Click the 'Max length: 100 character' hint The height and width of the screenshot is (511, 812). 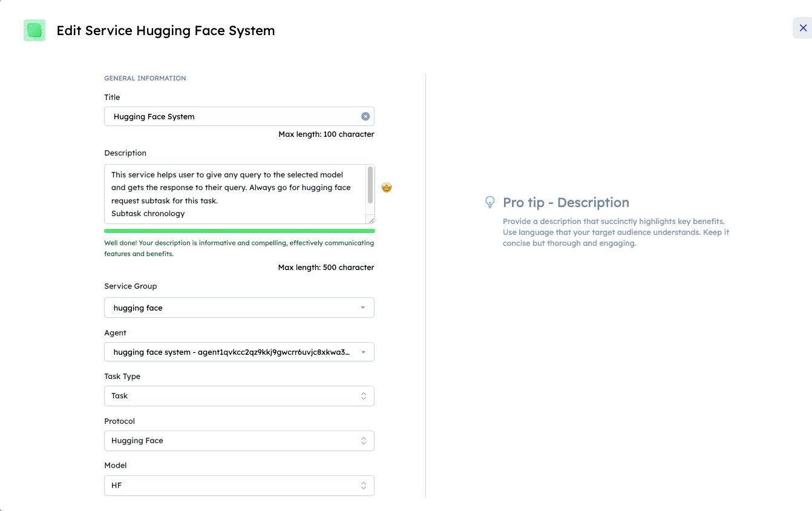tap(326, 134)
